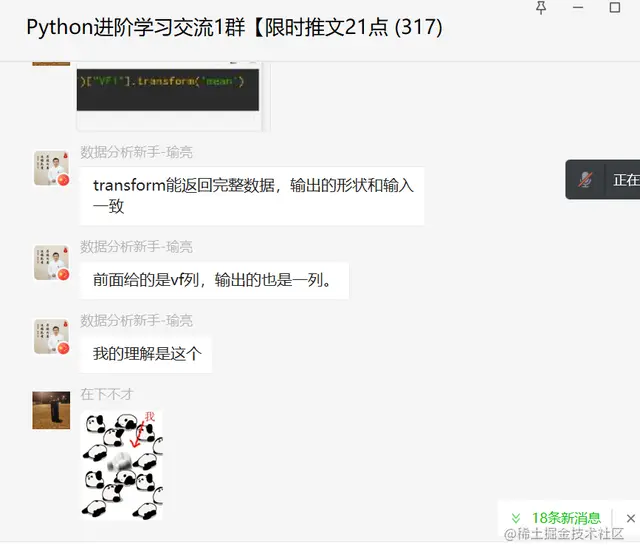The width and height of the screenshot is (640, 557).
Task: Click avatar beside 我的理解是这个 message
Action: [x=51, y=336]
